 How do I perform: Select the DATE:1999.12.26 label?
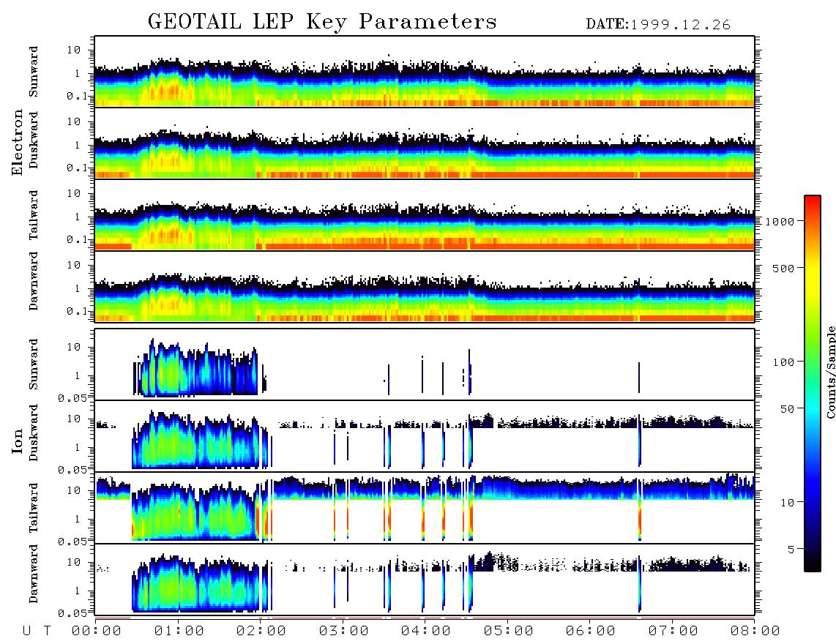658,25
